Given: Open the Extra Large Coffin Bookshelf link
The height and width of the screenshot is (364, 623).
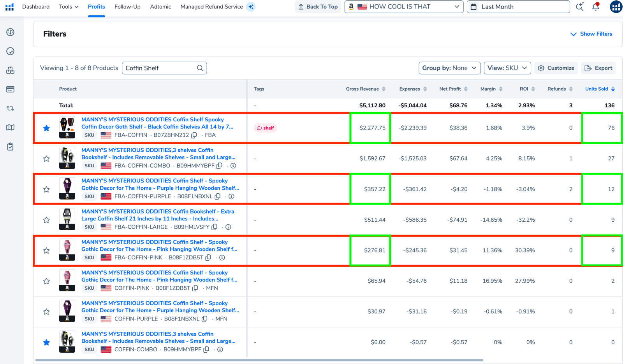Looking at the screenshot, I should point(158,215).
